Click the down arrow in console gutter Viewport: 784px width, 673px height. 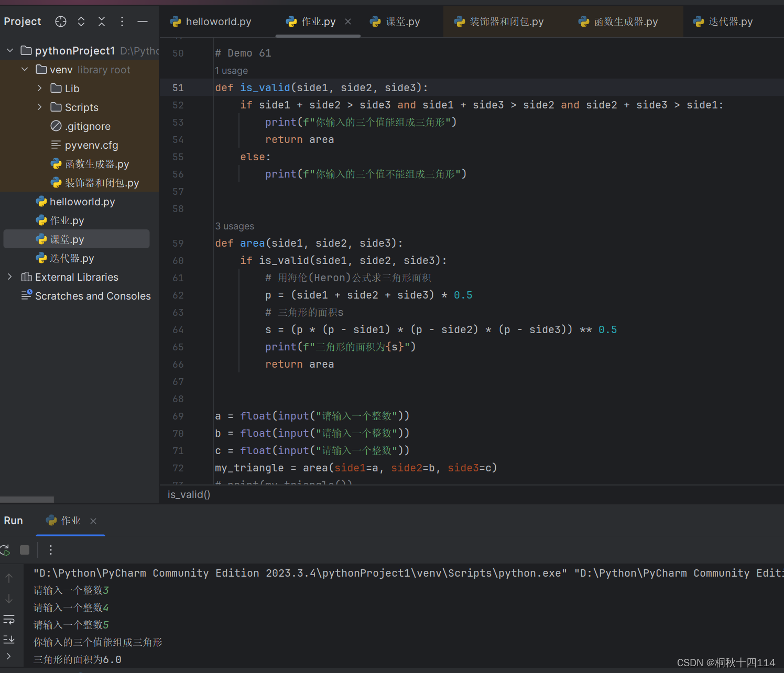[8, 599]
